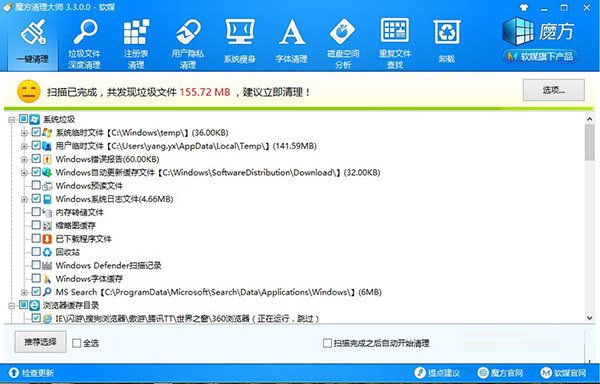
Task: Open 用户隐私清理 privacy cleanup
Action: pyautogui.click(x=188, y=43)
